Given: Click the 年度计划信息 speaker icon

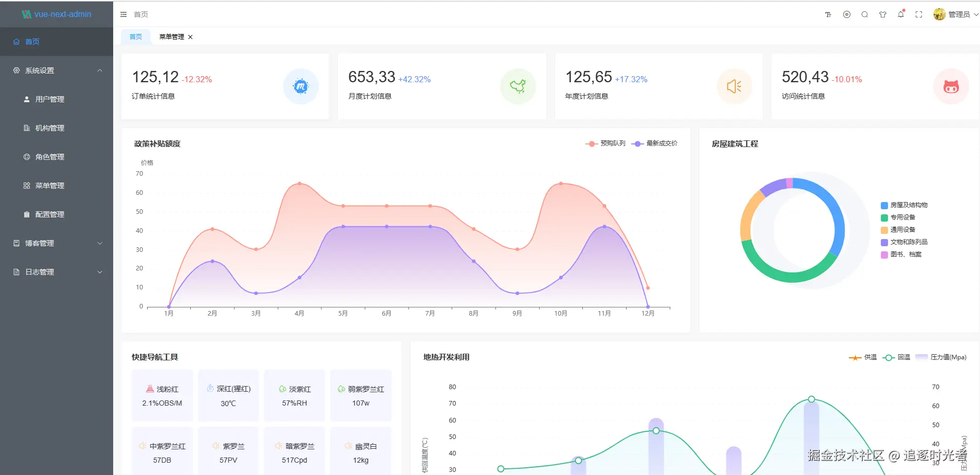Looking at the screenshot, I should [735, 86].
